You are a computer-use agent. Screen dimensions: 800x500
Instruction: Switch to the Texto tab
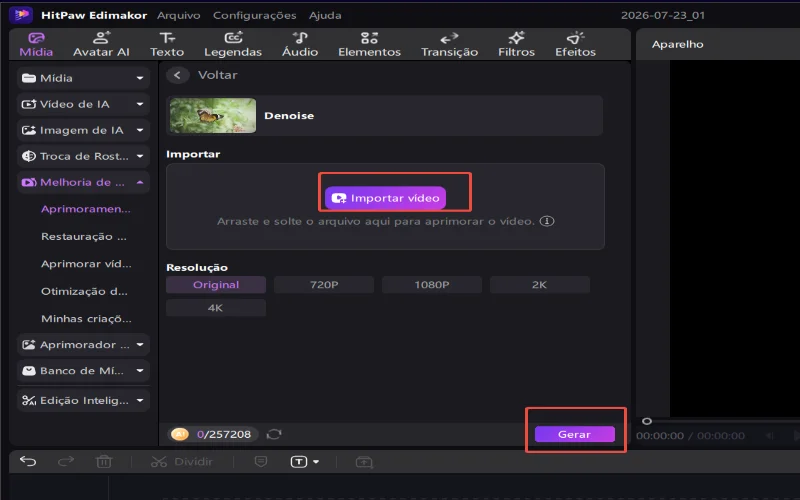point(167,44)
